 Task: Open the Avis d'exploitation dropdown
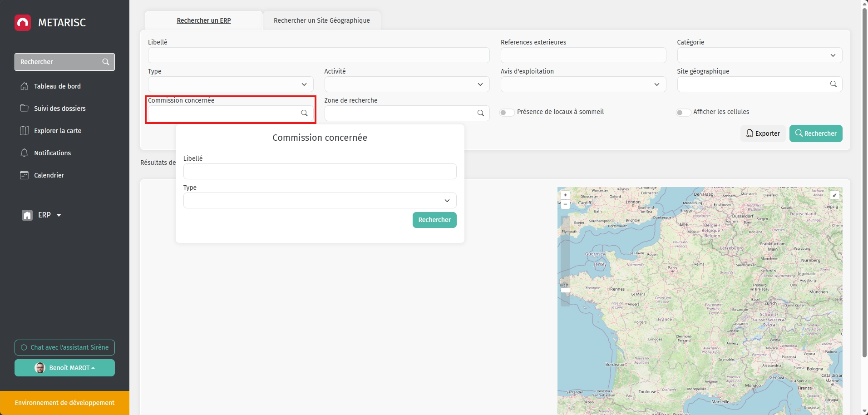click(583, 84)
